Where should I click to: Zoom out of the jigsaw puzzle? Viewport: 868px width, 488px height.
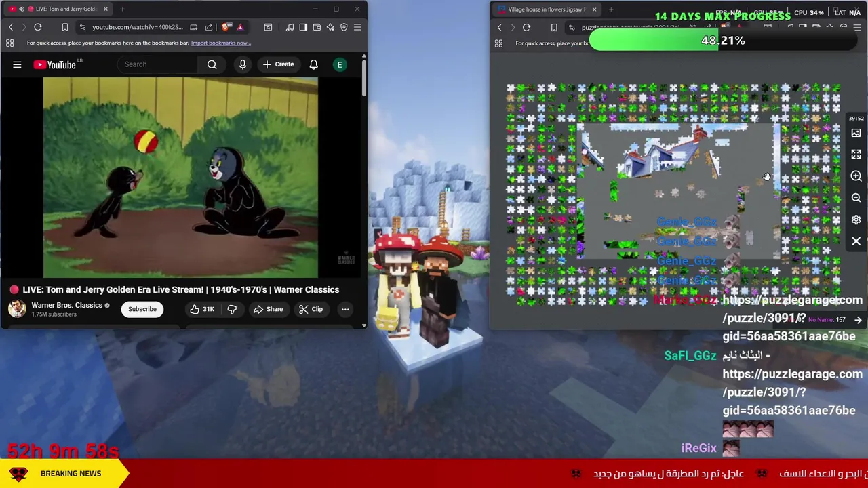856,198
